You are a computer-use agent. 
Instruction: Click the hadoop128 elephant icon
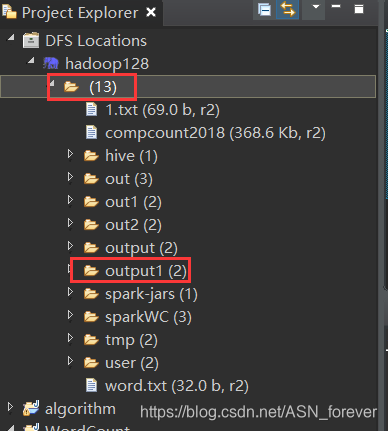tap(51, 63)
